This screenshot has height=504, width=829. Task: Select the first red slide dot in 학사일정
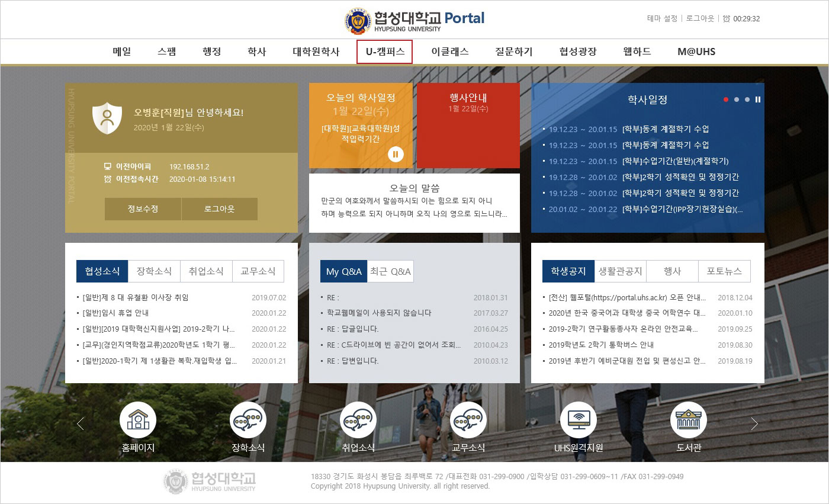(726, 99)
